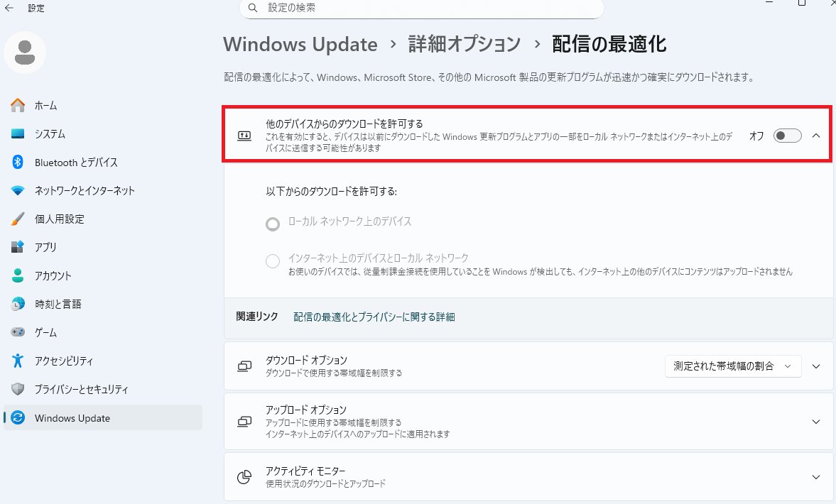Click the アプリ apps icon
The width and height of the screenshot is (836, 504).
click(18, 247)
